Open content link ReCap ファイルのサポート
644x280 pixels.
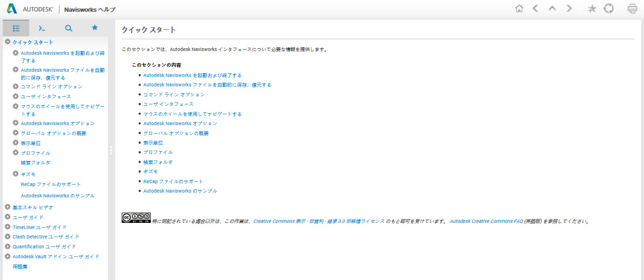pos(173,182)
